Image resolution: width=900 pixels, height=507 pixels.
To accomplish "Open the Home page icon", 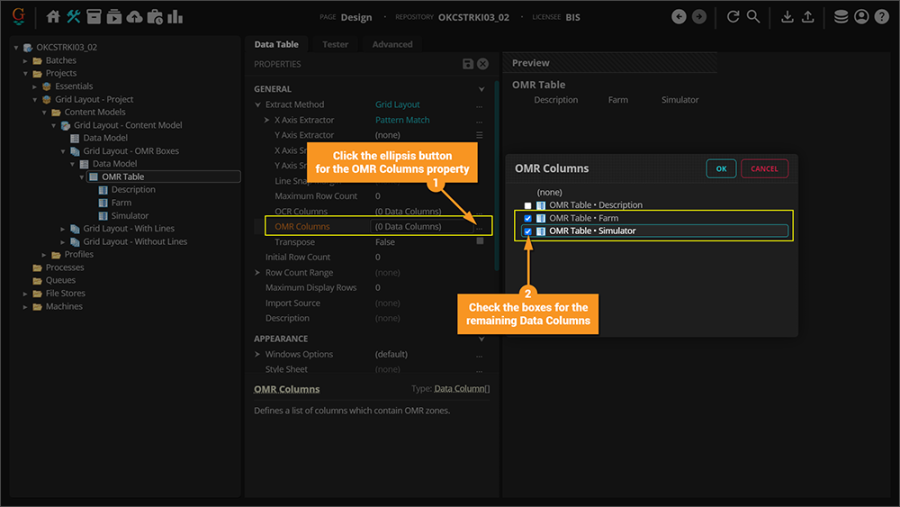I will [x=54, y=17].
